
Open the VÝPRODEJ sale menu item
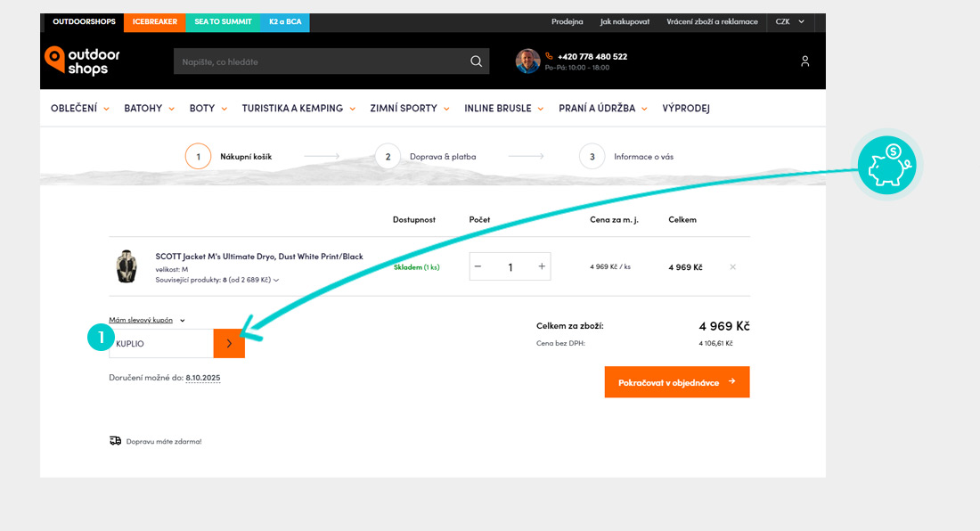tap(685, 109)
